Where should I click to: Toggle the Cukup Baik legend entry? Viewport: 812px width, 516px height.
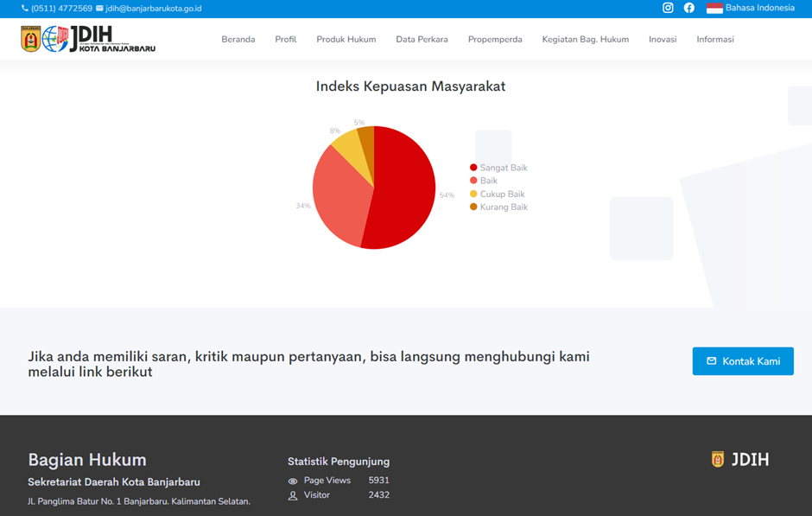click(x=501, y=194)
